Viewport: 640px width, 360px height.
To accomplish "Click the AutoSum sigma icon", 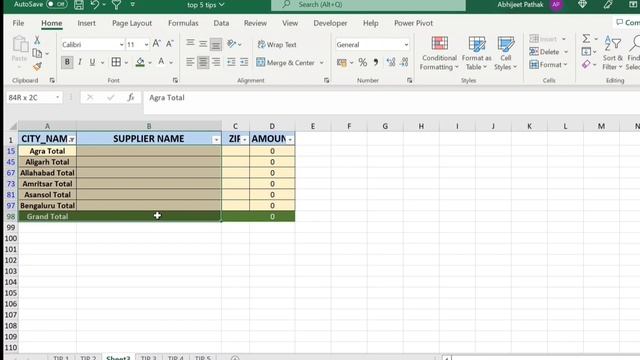I will coord(586,39).
